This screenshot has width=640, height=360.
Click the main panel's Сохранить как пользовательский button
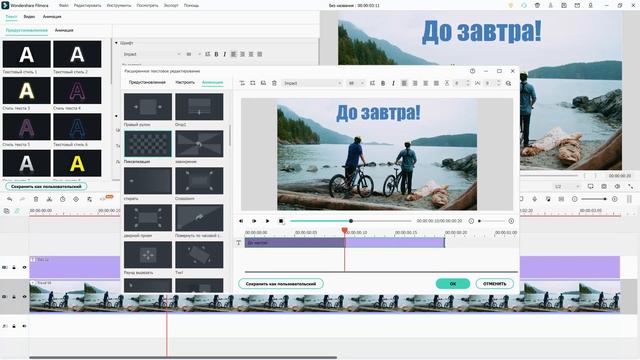(46, 187)
